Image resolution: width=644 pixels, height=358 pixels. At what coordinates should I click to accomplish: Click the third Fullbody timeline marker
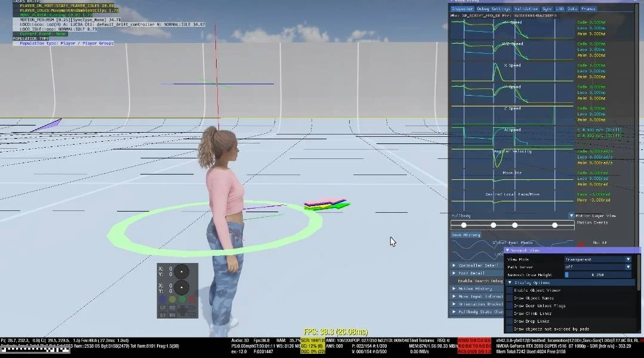(515, 225)
